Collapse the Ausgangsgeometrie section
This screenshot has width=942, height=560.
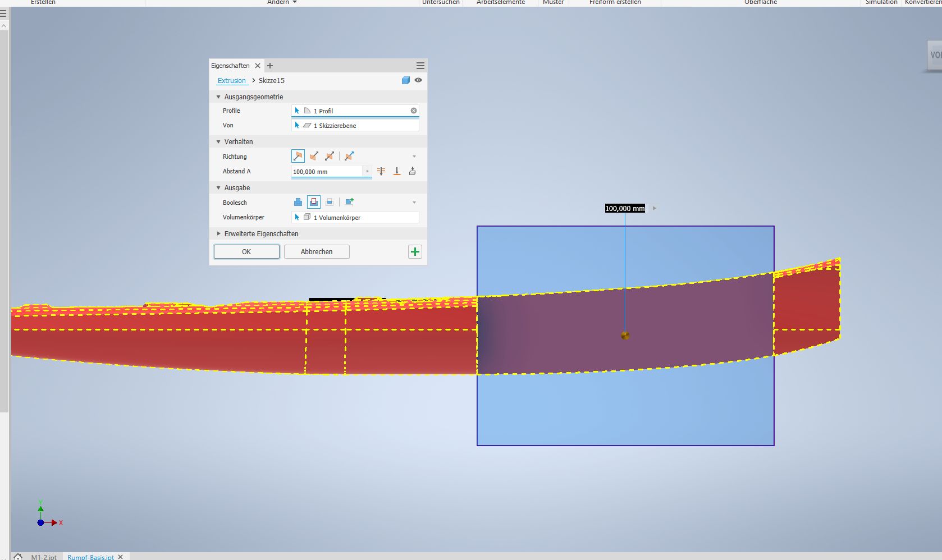[x=218, y=97]
